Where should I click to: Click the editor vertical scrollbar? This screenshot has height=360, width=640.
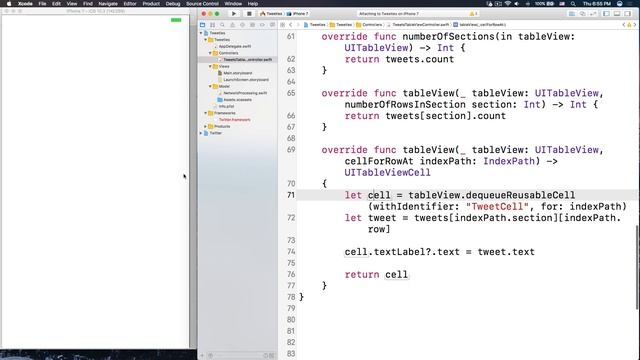[637, 267]
